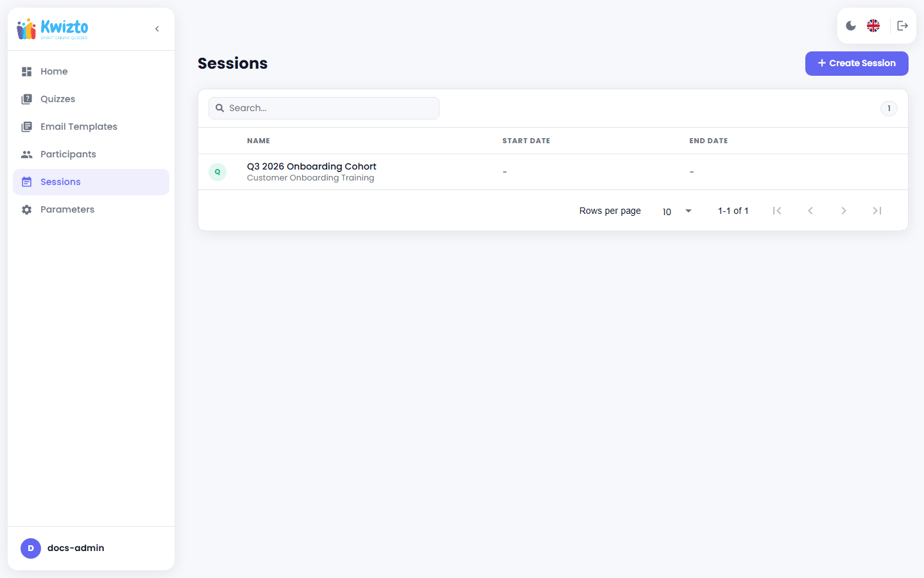Click the search magnifier icon

pos(219,108)
